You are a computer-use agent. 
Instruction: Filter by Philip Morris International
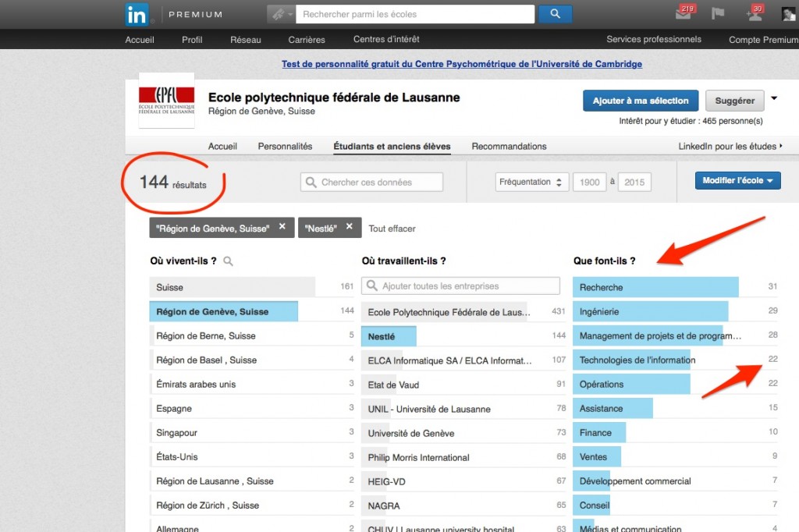[x=463, y=457]
